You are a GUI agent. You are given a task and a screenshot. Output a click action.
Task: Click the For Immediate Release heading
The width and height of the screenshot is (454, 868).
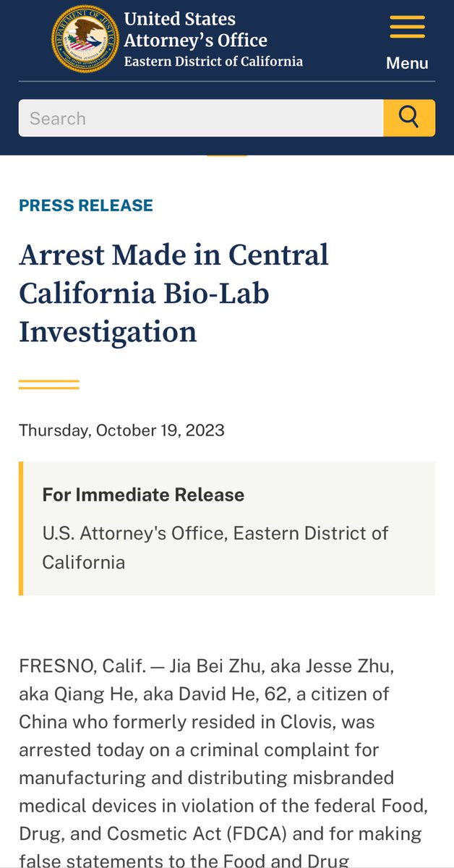tap(143, 495)
